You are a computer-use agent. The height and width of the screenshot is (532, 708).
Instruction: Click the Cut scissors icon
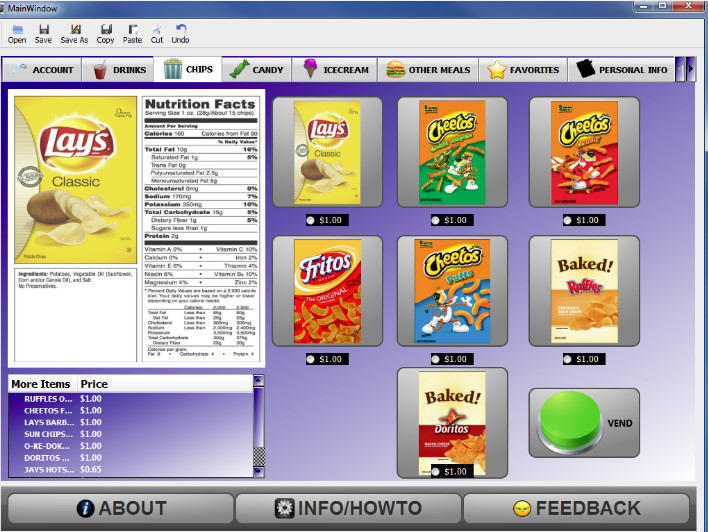157,34
